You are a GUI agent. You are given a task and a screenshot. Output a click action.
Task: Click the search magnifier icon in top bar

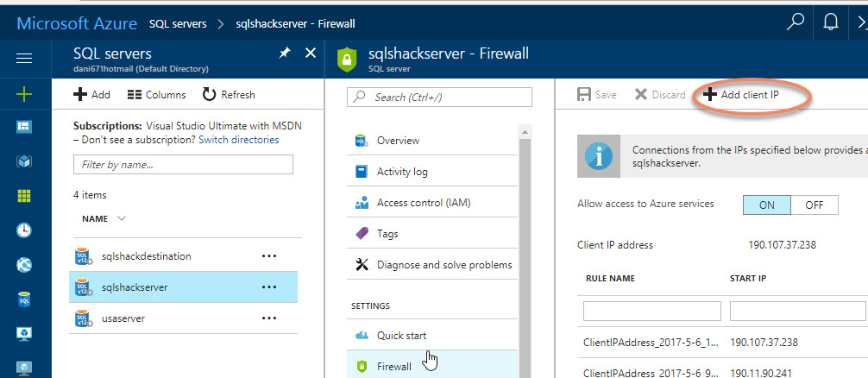(x=796, y=22)
